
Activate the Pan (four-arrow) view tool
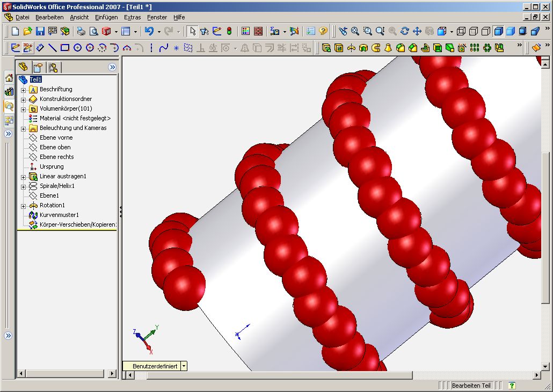point(417,32)
